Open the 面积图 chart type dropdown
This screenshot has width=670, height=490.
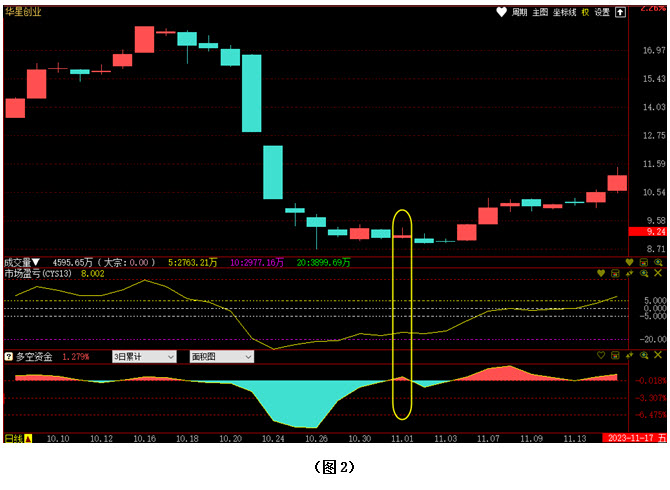click(x=221, y=356)
